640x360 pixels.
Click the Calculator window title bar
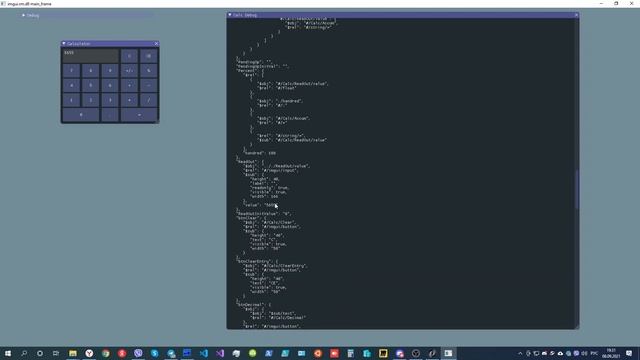tap(110, 43)
